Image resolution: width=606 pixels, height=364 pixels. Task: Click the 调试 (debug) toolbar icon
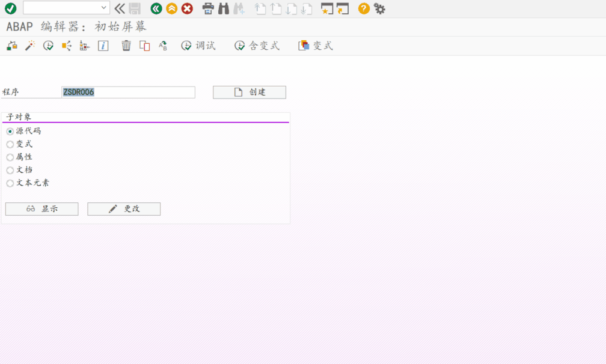tap(198, 45)
